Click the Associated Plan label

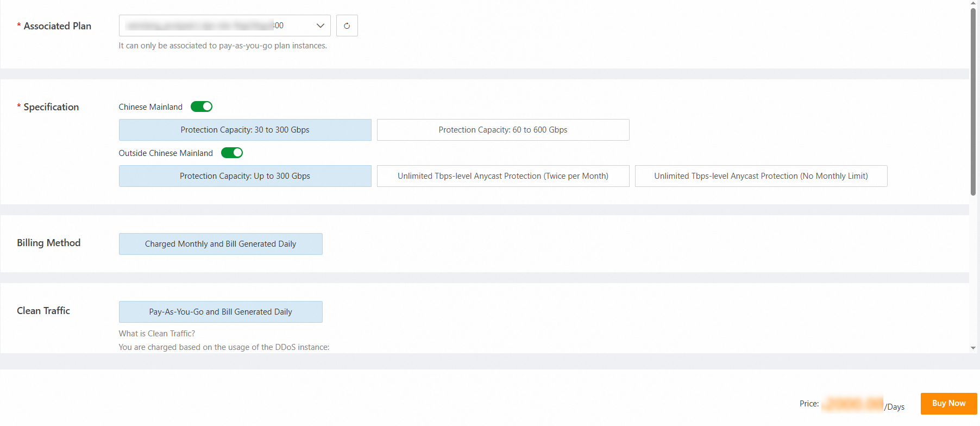pyautogui.click(x=58, y=26)
